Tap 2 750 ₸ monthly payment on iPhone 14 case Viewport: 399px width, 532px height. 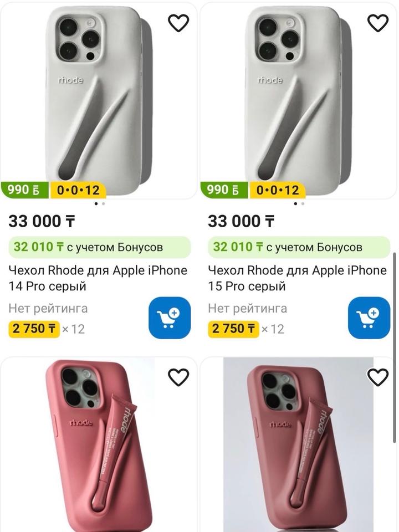34,329
